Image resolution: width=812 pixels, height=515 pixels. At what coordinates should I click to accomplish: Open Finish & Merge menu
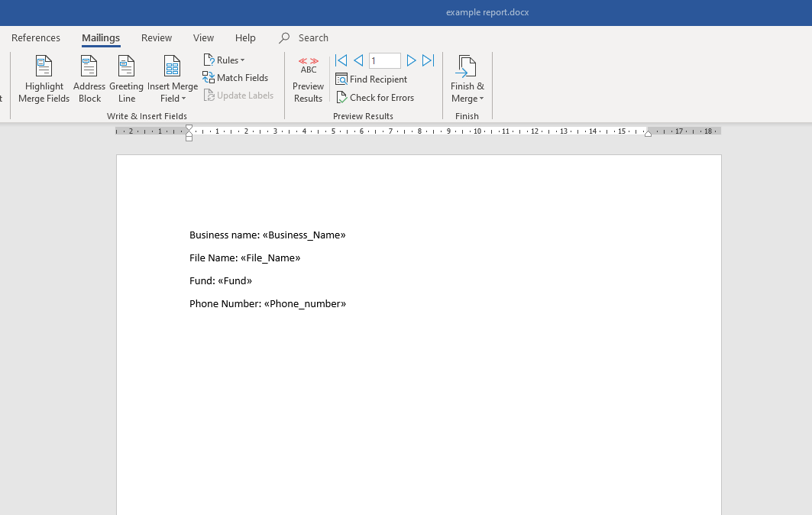pos(467,79)
